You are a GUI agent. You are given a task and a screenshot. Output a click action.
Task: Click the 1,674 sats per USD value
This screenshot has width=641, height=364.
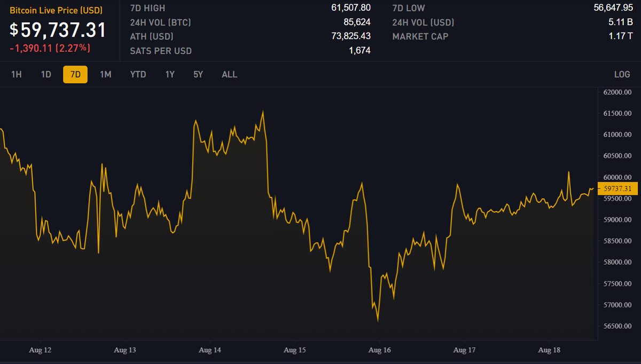[360, 51]
